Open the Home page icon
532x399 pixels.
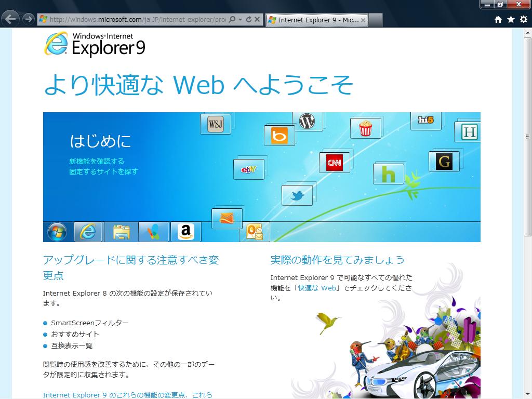[498, 20]
